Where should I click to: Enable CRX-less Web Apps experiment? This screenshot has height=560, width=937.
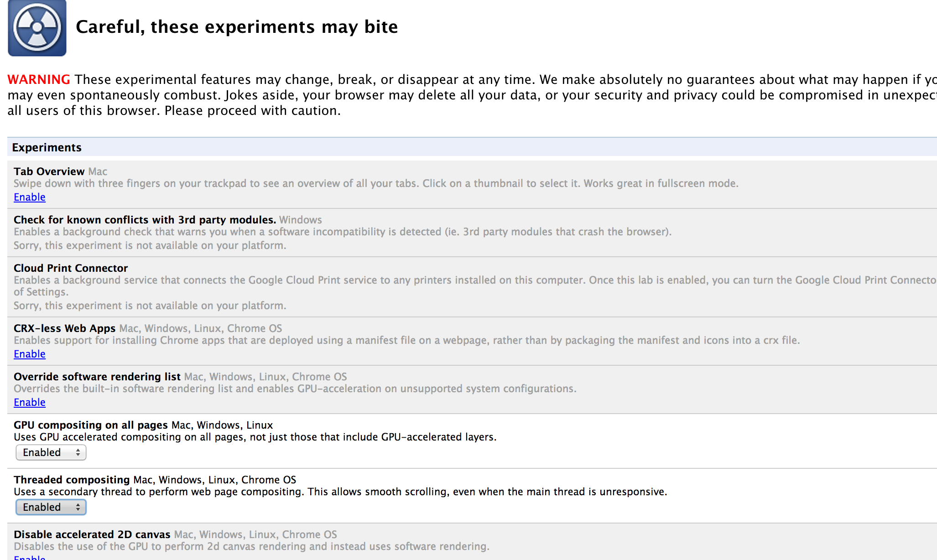pyautogui.click(x=30, y=354)
